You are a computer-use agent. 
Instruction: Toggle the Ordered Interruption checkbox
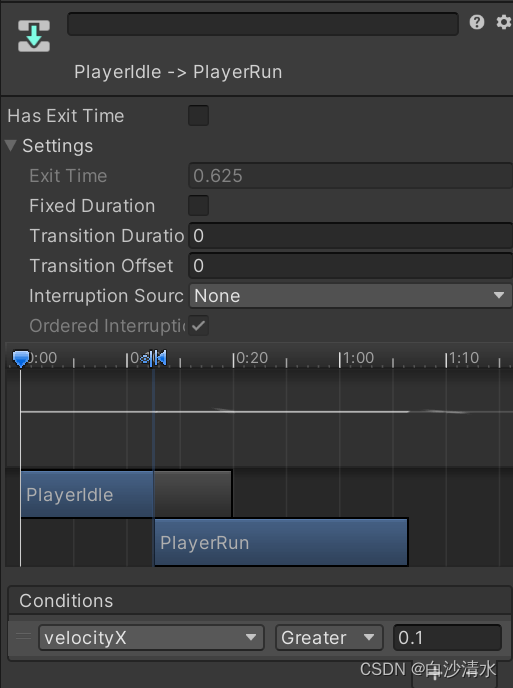coord(198,326)
